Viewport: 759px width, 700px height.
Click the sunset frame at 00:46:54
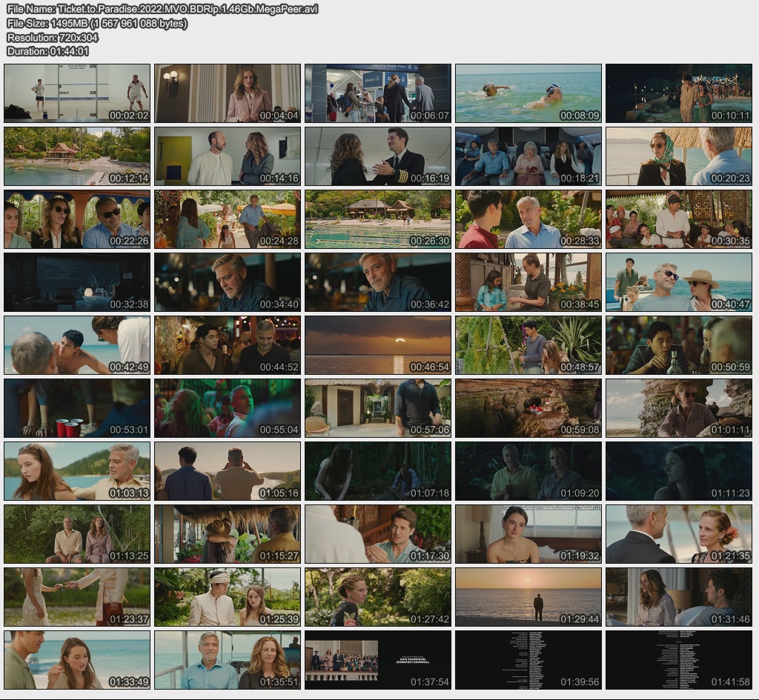coord(377,345)
